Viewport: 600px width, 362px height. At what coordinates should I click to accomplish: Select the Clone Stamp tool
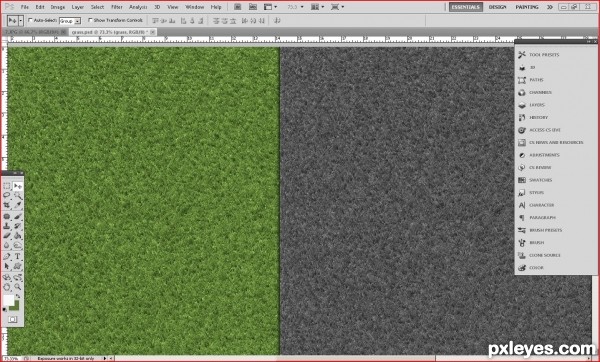tap(7, 226)
